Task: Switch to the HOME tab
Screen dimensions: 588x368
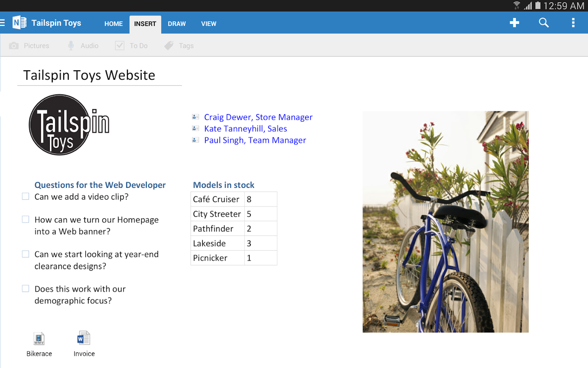Action: (114, 24)
